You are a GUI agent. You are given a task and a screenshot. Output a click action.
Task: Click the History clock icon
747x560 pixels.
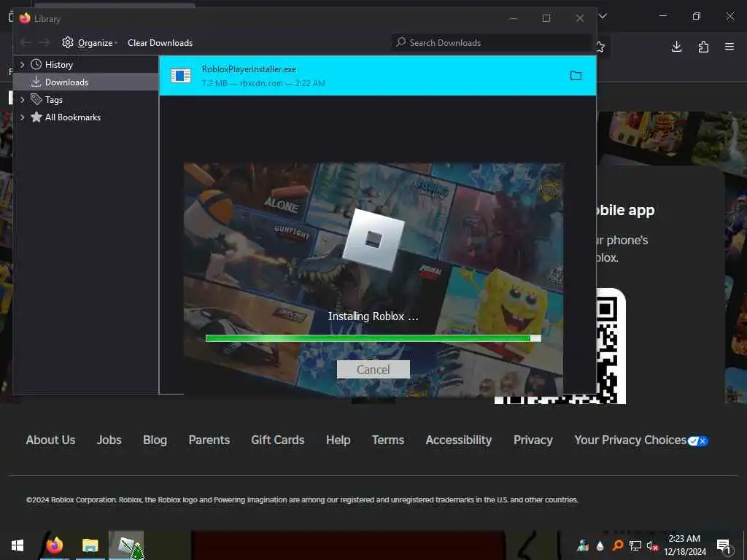pyautogui.click(x=36, y=64)
